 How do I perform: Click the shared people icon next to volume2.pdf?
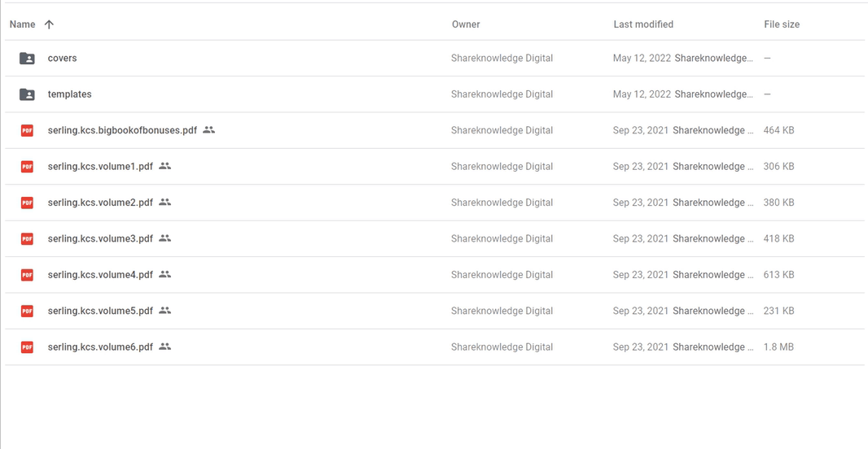tap(165, 203)
